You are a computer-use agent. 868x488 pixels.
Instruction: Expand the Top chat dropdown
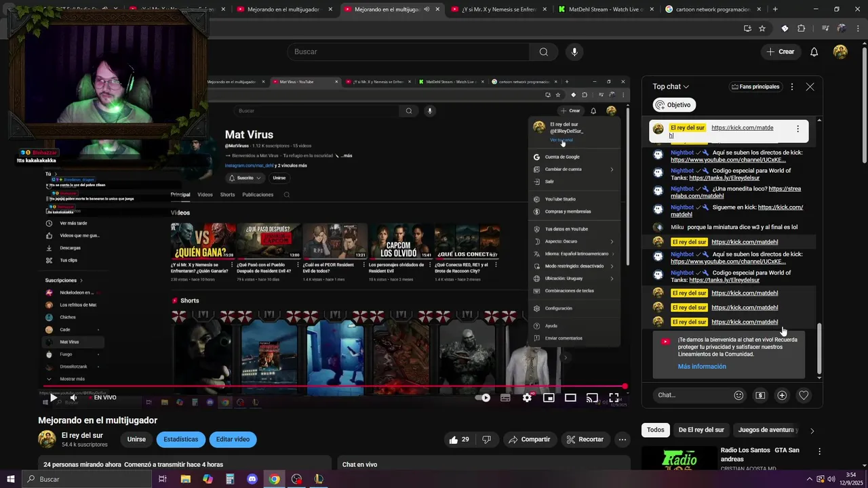(x=671, y=87)
